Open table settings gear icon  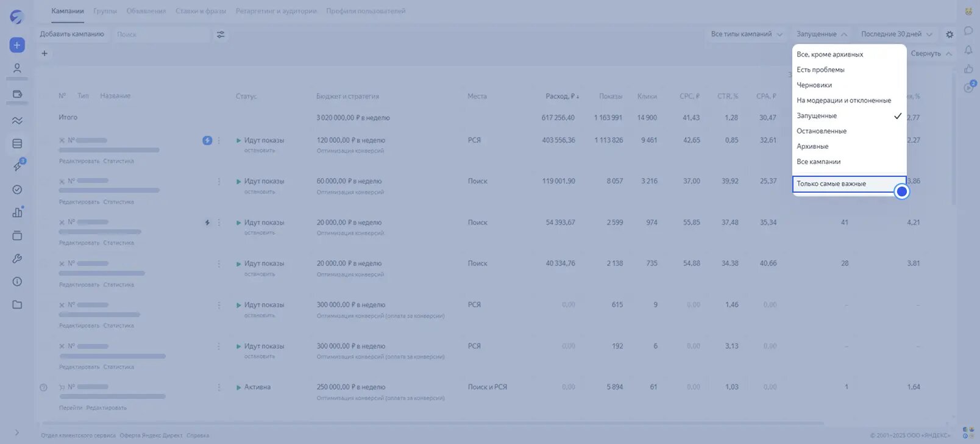tap(950, 35)
